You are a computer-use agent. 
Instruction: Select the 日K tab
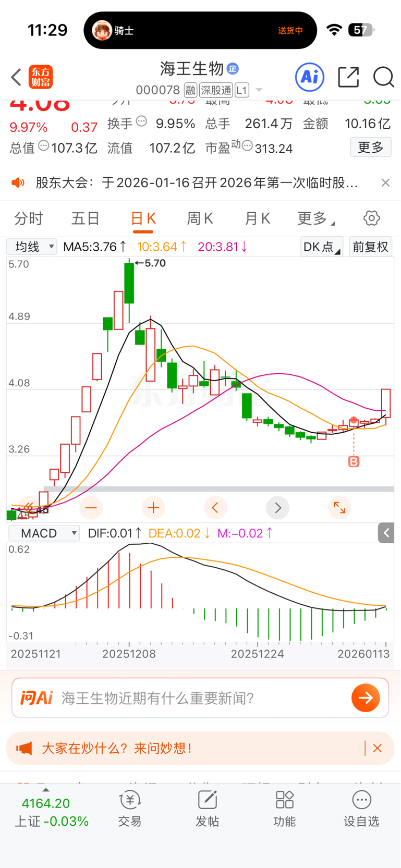coord(143,218)
